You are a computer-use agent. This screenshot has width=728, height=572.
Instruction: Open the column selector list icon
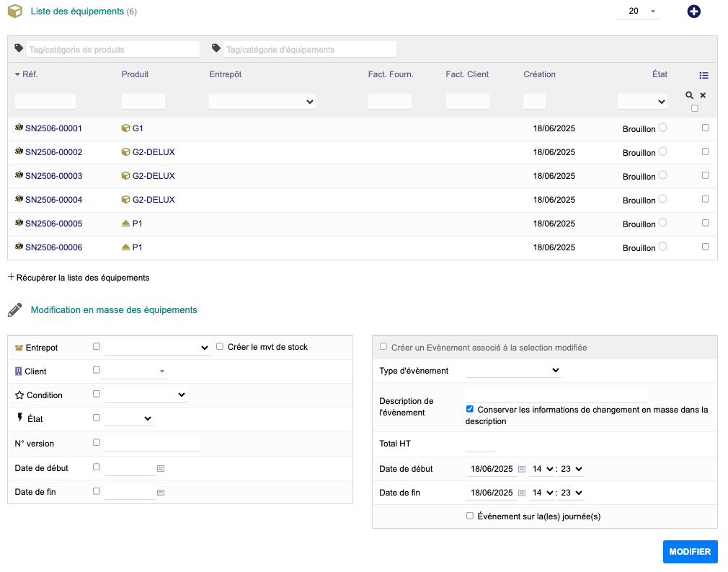click(703, 75)
